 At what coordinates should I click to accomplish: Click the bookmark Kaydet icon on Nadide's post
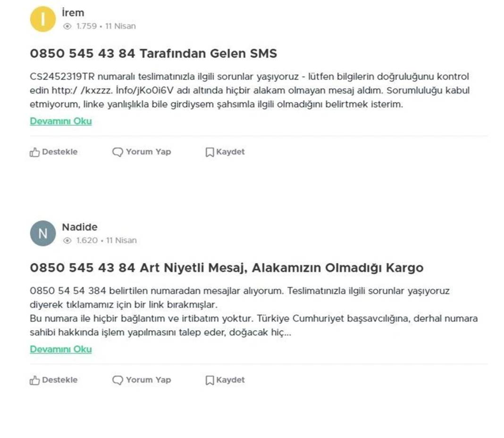click(209, 380)
